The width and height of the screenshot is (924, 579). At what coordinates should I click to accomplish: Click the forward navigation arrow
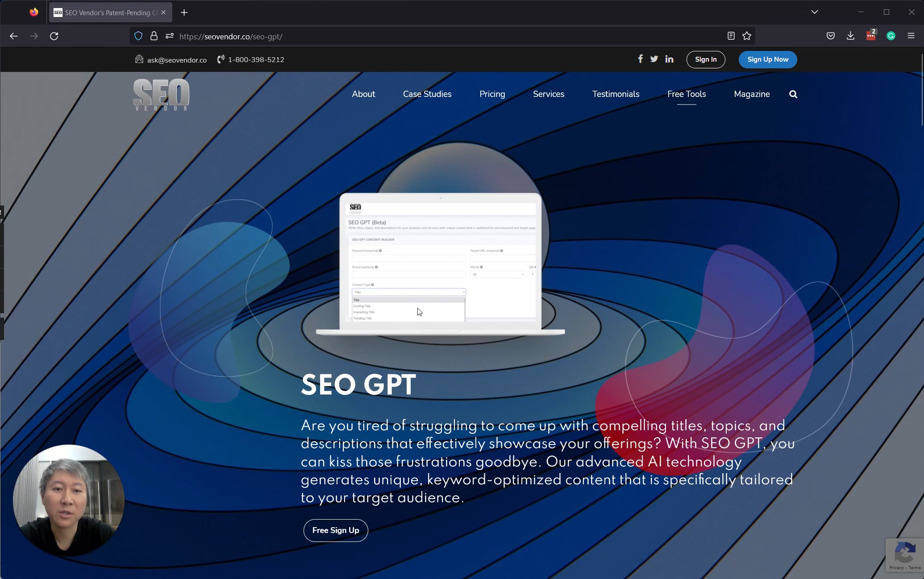point(34,36)
